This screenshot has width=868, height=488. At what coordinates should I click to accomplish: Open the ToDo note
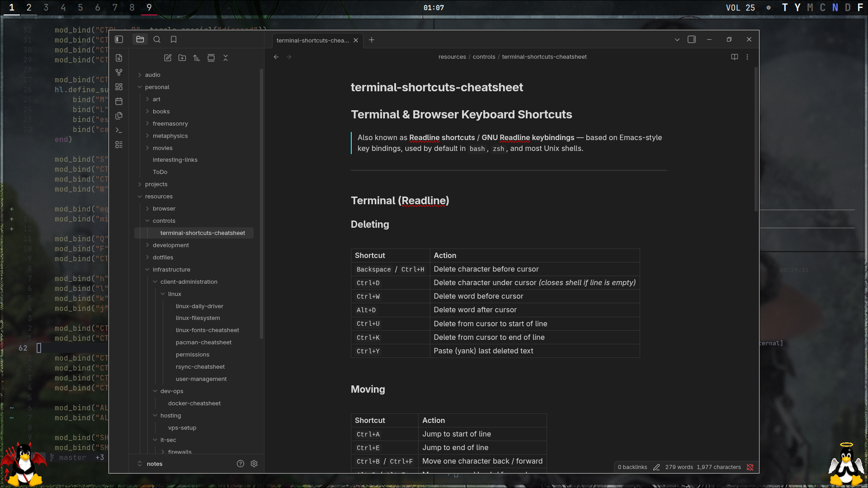coord(160,172)
